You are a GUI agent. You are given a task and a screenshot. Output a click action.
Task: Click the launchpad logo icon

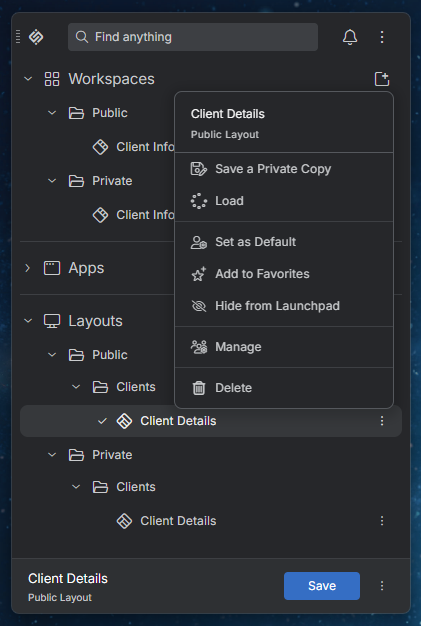pos(36,37)
